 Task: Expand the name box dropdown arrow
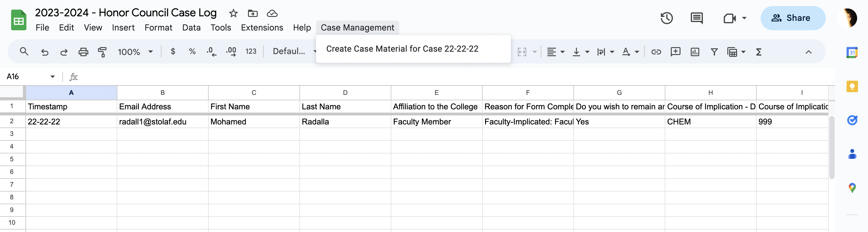pyautogui.click(x=53, y=77)
